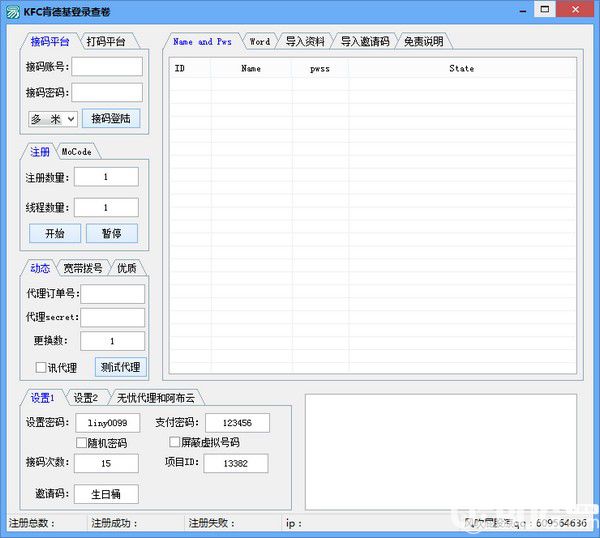Select the Name and Pws tab
The width and height of the screenshot is (600, 538).
point(202,41)
